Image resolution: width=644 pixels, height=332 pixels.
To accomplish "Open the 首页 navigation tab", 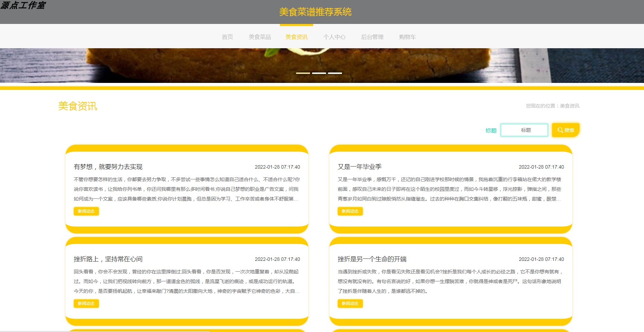I will tap(227, 37).
